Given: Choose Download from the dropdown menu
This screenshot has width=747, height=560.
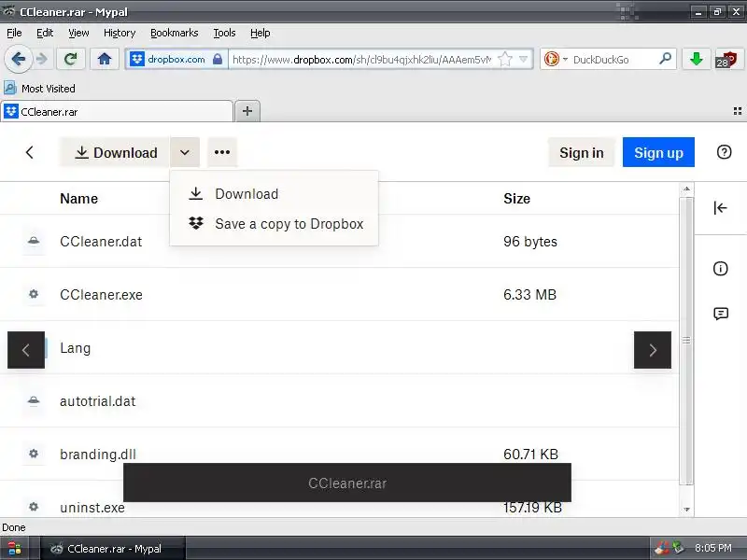Looking at the screenshot, I should 274,194.
